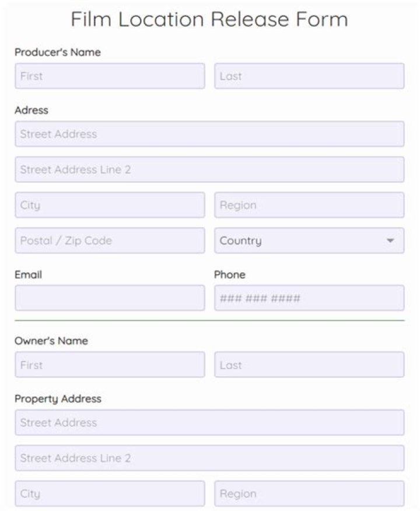The width and height of the screenshot is (420, 511).
Task: Click the Phone number field
Action: (309, 298)
